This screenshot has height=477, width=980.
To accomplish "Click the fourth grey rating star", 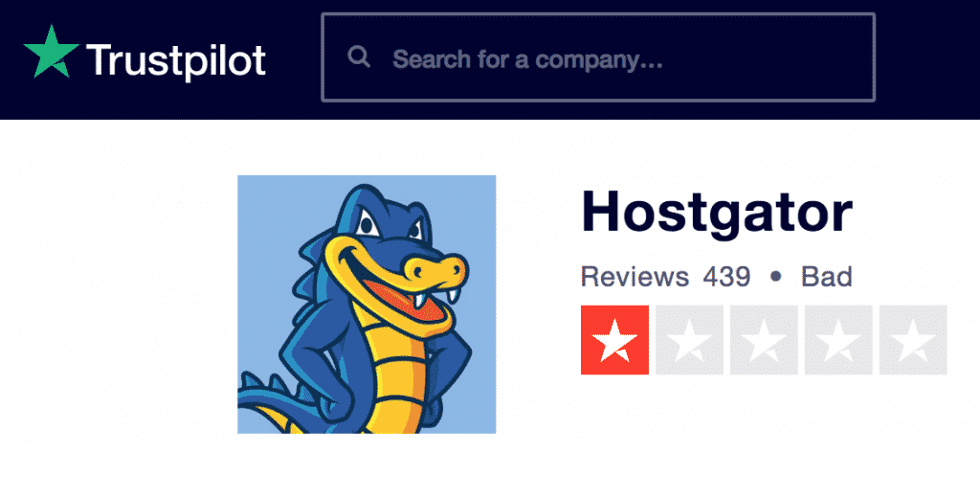I will click(x=838, y=340).
